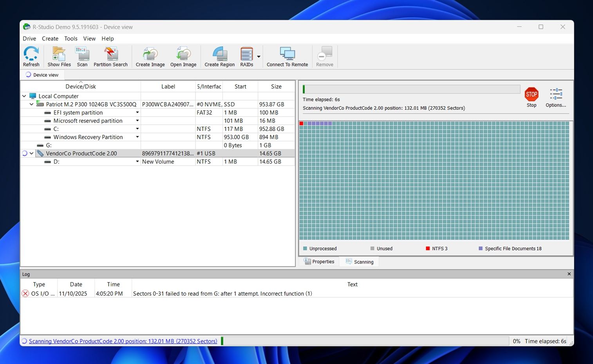Click the Scan toolbar icon
Viewport: 593px width, 364px height.
[82, 56]
